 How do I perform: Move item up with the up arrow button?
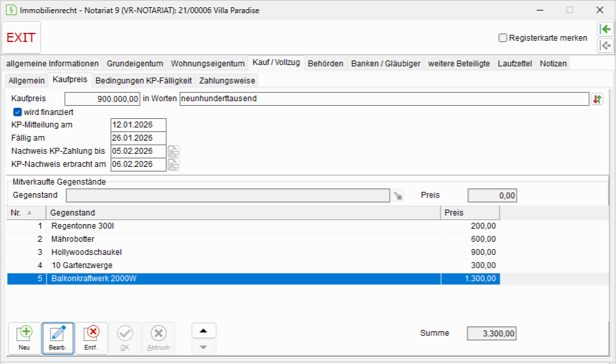pyautogui.click(x=204, y=330)
